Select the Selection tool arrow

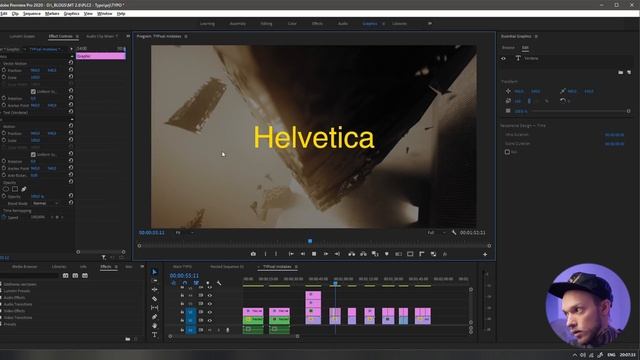click(x=155, y=272)
